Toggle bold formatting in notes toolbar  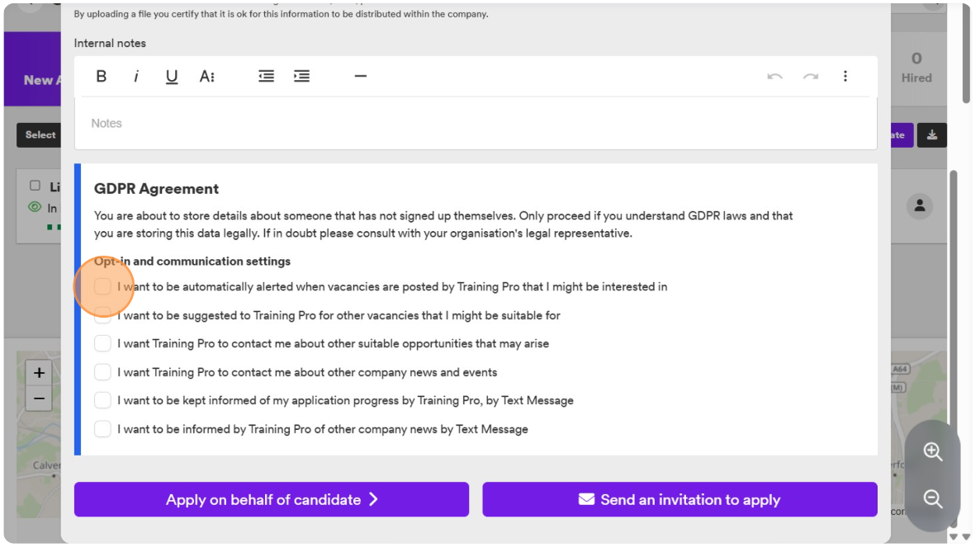[x=102, y=76]
